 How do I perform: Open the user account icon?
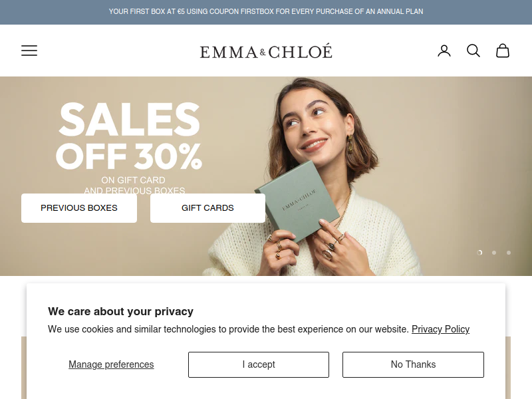(x=444, y=51)
